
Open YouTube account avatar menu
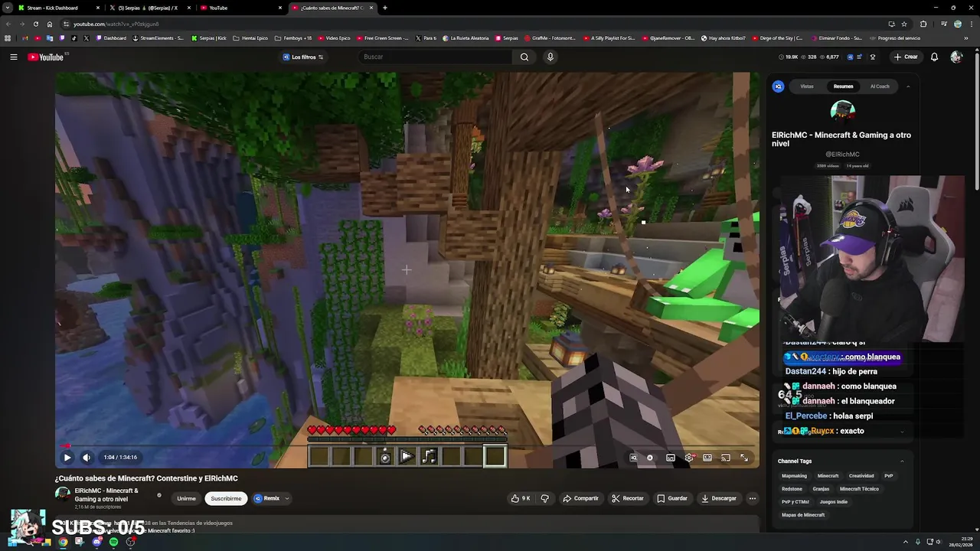click(955, 57)
